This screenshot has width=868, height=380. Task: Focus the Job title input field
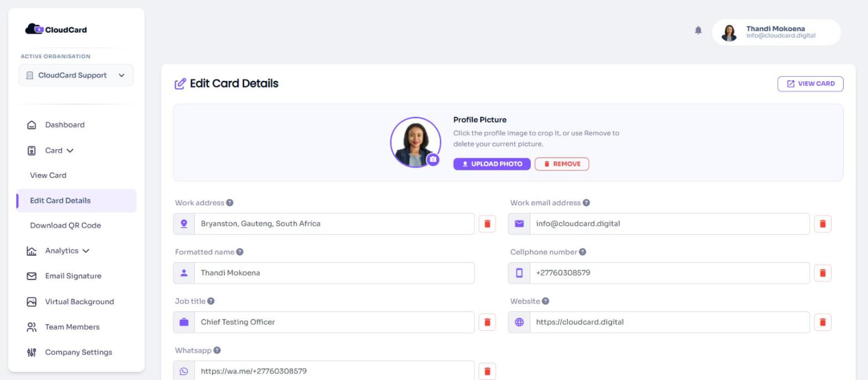pyautogui.click(x=334, y=322)
